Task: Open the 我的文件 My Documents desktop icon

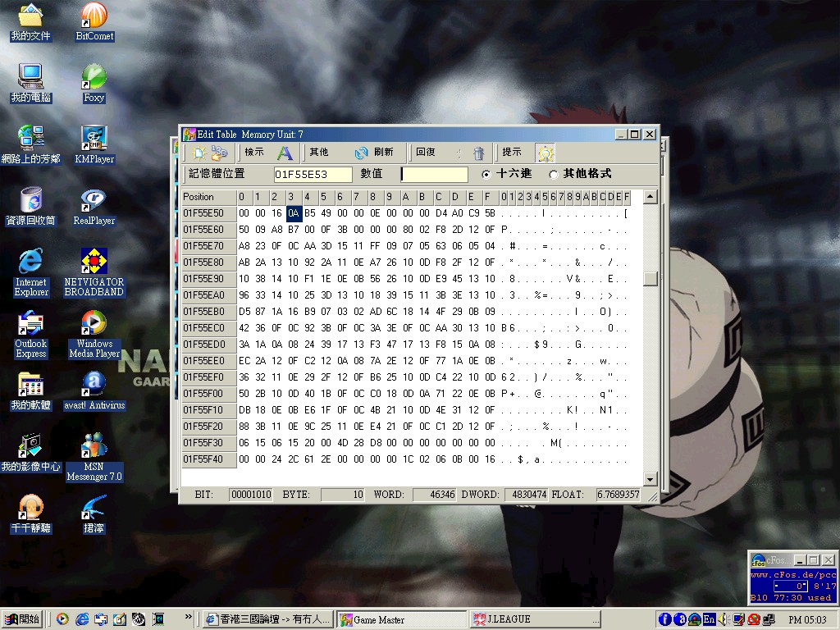Action: pos(30,23)
